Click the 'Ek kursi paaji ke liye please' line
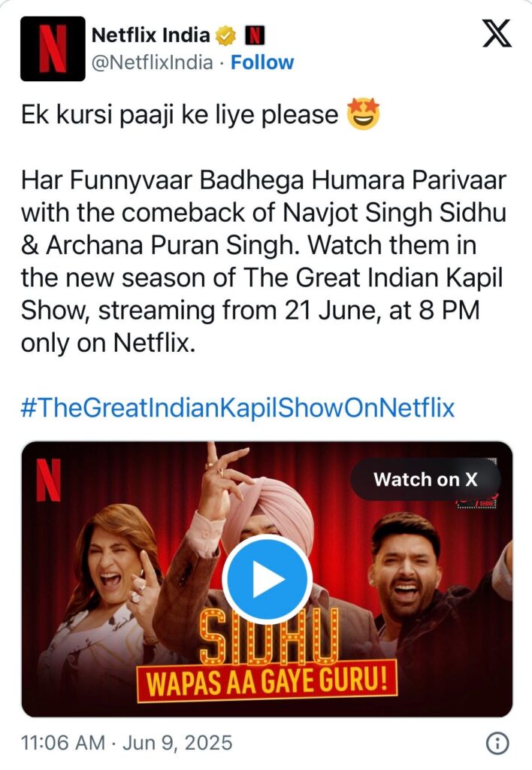 click(180, 115)
